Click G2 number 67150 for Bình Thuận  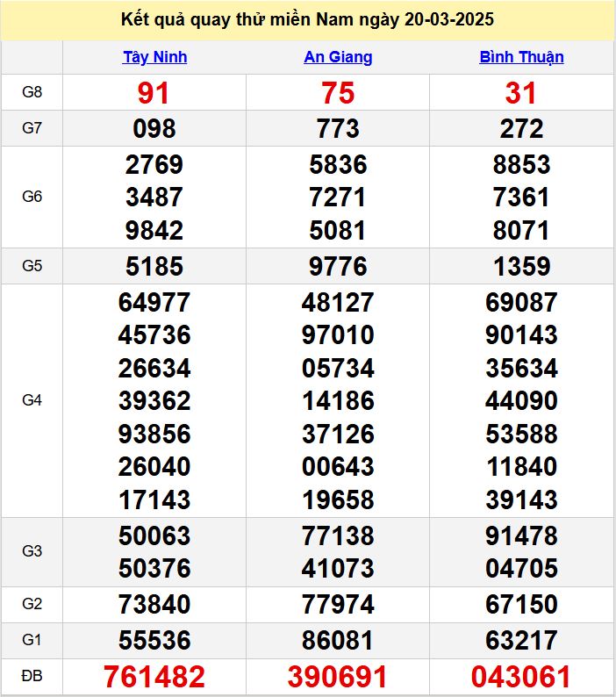click(x=521, y=605)
